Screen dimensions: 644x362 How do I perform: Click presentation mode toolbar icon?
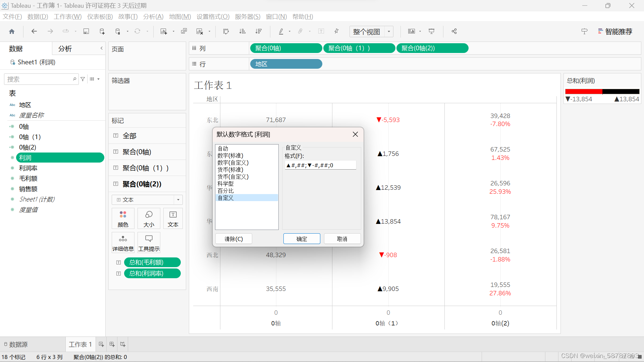(x=432, y=32)
